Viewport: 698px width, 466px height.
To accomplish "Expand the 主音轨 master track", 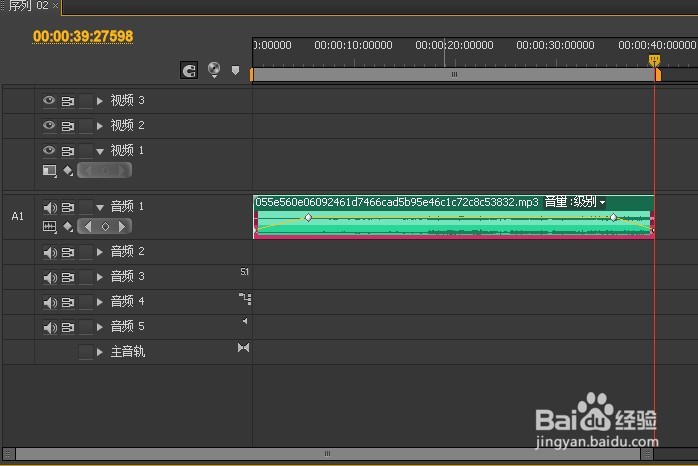I will (100, 353).
